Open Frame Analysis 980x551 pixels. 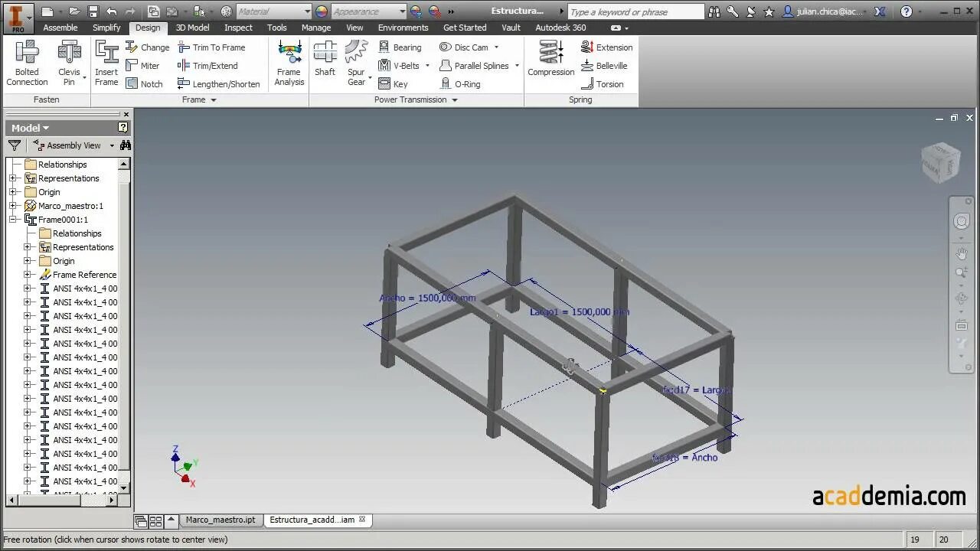click(x=289, y=63)
